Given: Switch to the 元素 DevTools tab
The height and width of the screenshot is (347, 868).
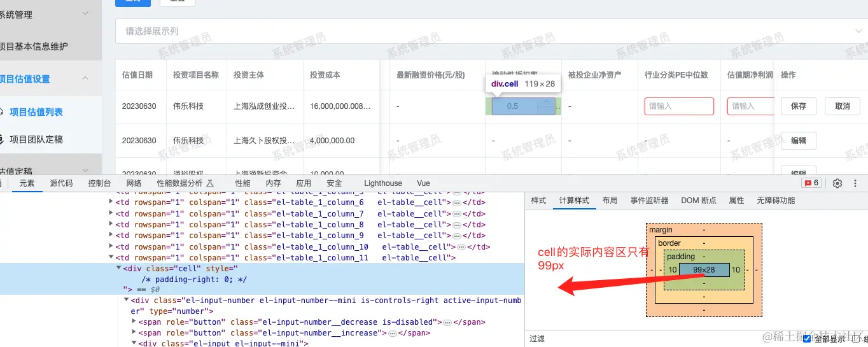Looking at the screenshot, I should point(27,183).
